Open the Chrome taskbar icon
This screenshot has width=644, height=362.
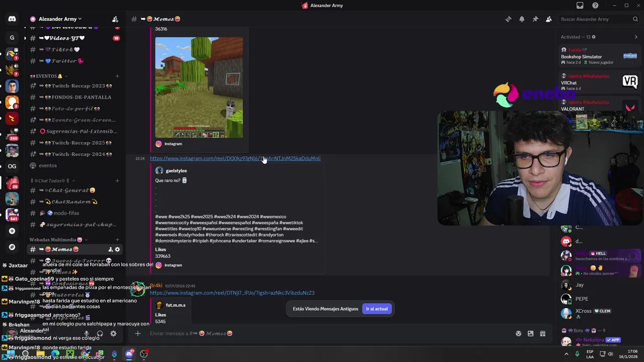[x=85, y=354]
